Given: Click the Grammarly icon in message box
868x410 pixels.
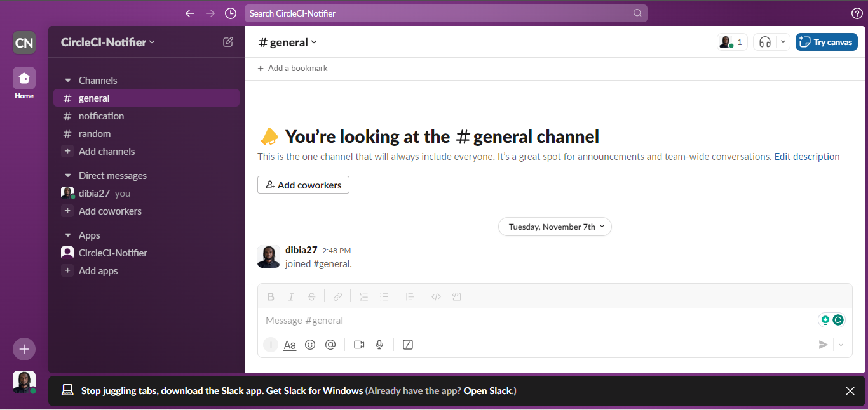Looking at the screenshot, I should coord(838,320).
